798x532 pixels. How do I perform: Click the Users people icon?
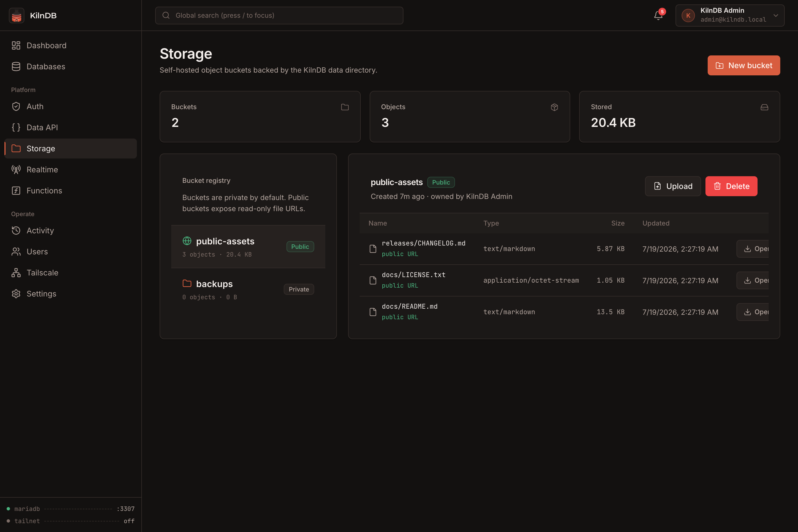[16, 252]
